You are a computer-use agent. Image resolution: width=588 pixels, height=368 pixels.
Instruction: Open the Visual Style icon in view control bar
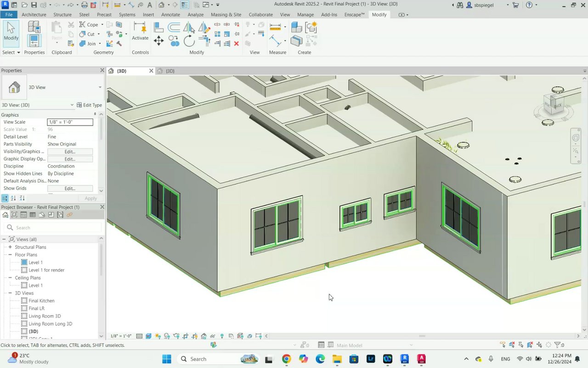pos(149,336)
